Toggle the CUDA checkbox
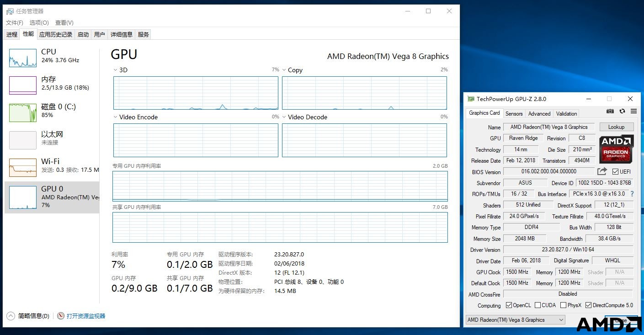Image resolution: width=644 pixels, height=335 pixels. pyautogui.click(x=538, y=305)
